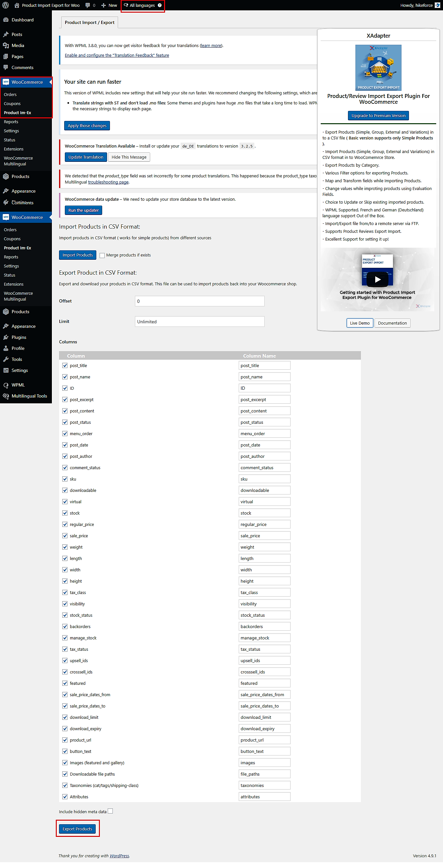Click the Export Products button
Viewport: 443px width, 868px height.
pyautogui.click(x=77, y=828)
